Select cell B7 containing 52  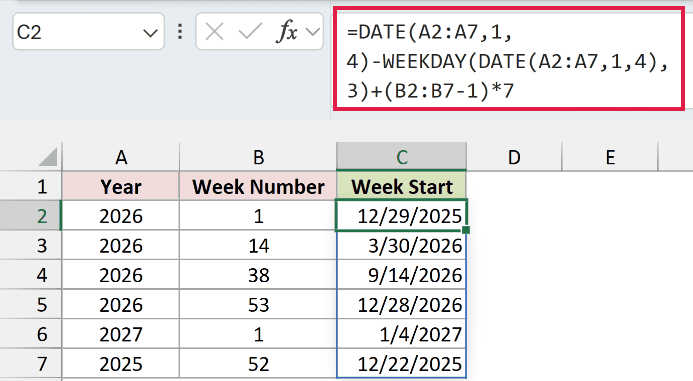(258, 364)
